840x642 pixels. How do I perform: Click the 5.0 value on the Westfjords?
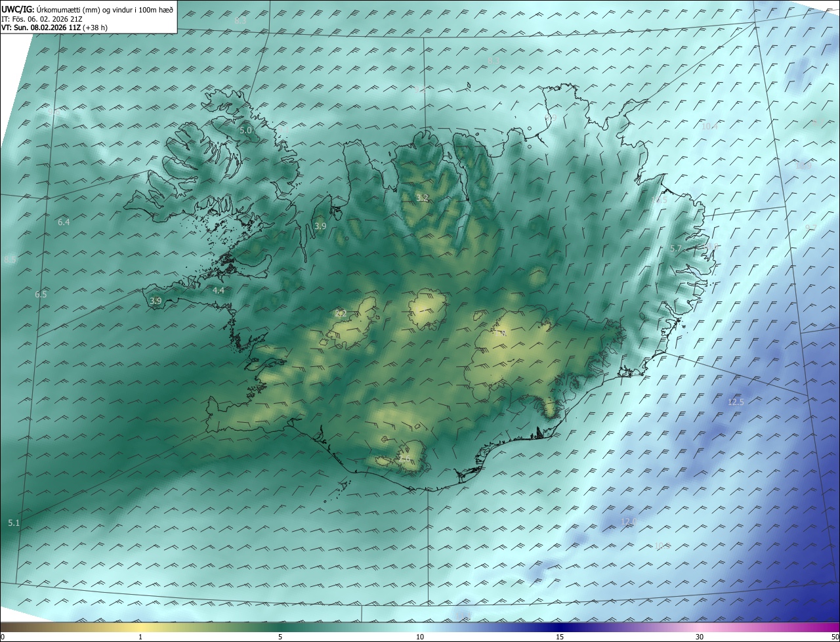[245, 131]
